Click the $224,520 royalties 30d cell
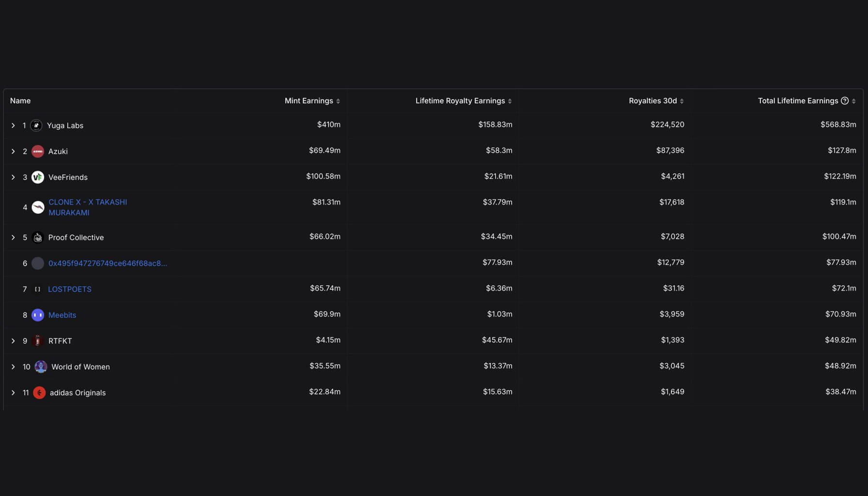The height and width of the screenshot is (496, 868). click(x=667, y=124)
